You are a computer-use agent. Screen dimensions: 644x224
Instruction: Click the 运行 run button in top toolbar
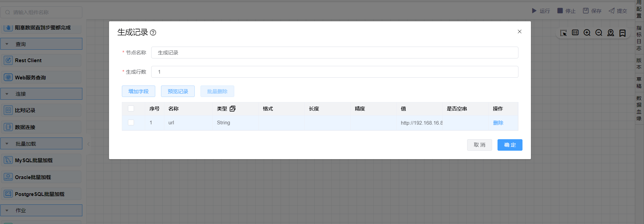[x=541, y=11]
